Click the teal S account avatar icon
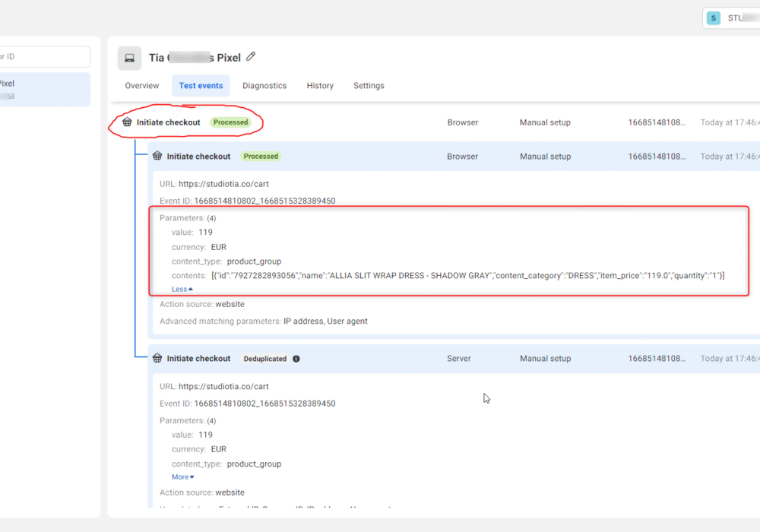760x532 pixels. (x=714, y=18)
